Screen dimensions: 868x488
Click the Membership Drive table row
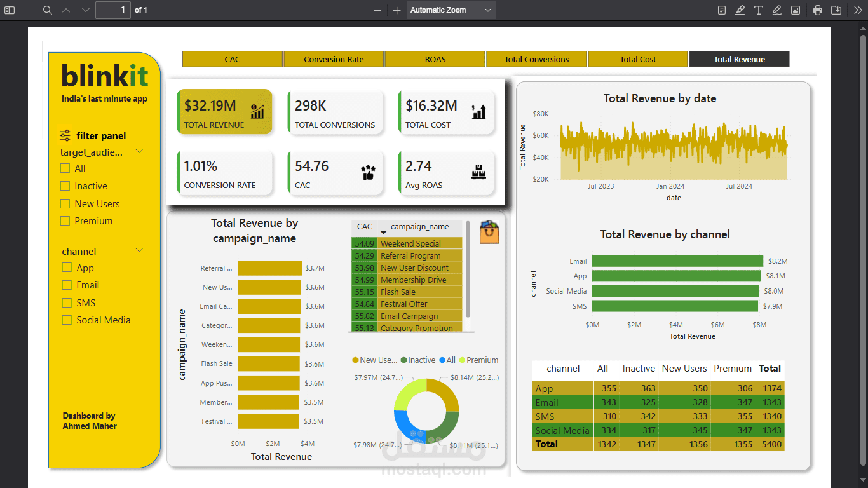[407, 280]
